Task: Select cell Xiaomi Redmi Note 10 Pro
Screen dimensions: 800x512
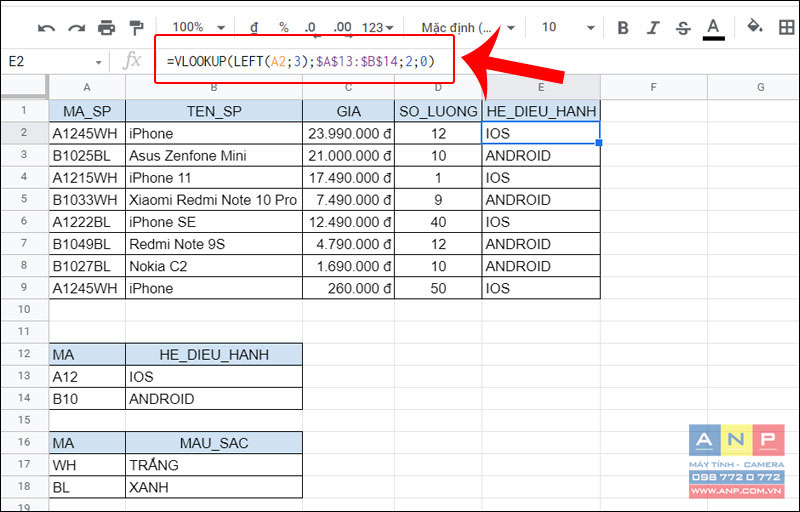Action: tap(214, 200)
